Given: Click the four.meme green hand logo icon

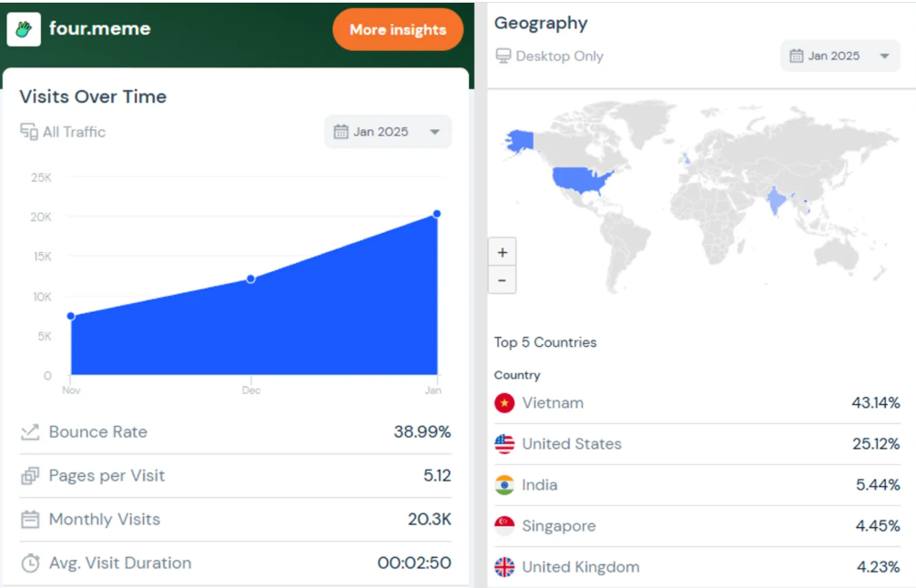Looking at the screenshot, I should point(24,29).
